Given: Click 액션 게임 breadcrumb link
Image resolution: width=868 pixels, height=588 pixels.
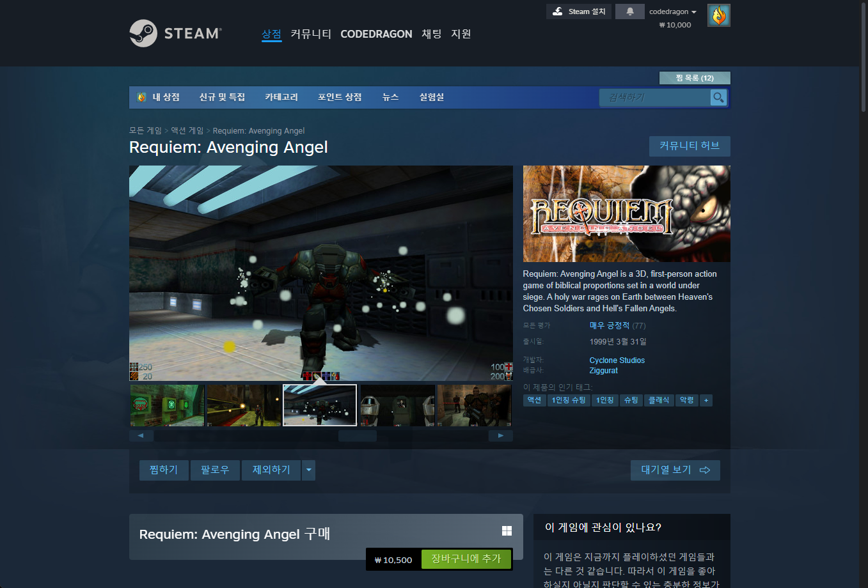Looking at the screenshot, I should pos(187,130).
